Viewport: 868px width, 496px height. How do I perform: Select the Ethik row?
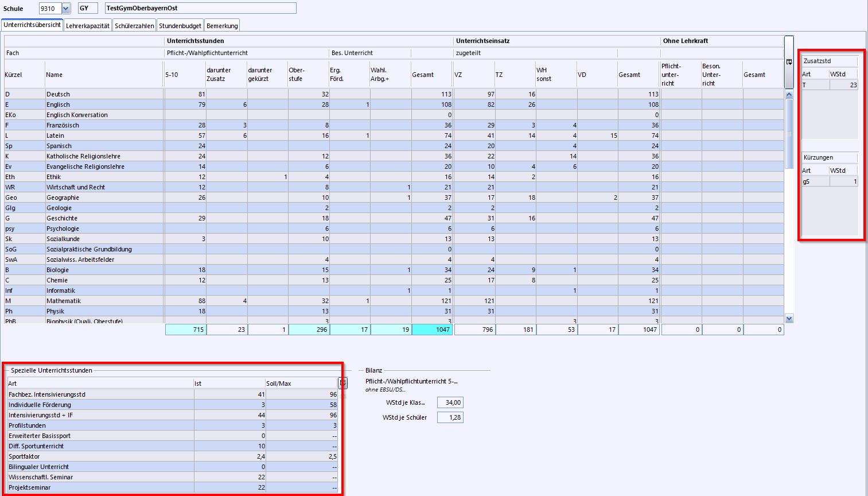394,177
